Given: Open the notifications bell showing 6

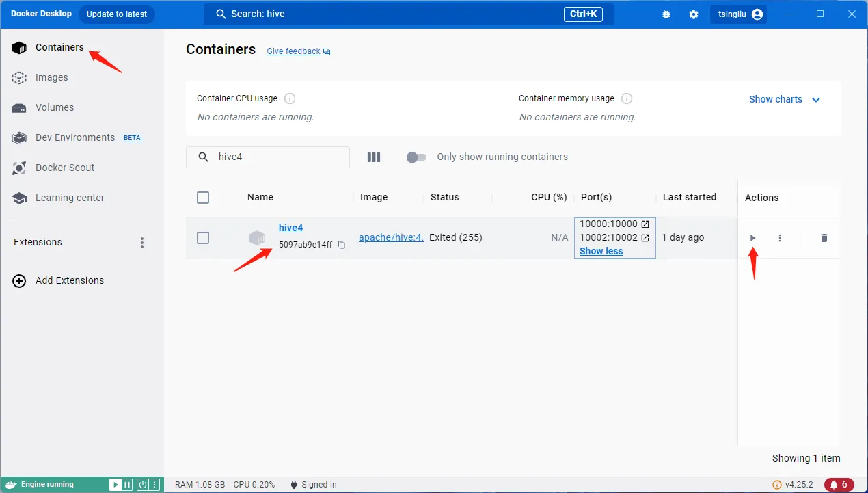Looking at the screenshot, I should coord(839,485).
